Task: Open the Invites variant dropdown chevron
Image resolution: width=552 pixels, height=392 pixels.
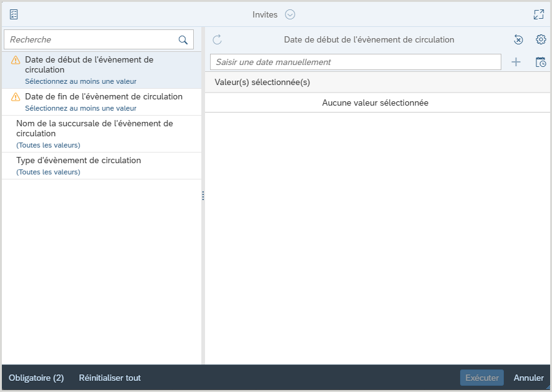Action: click(x=289, y=14)
